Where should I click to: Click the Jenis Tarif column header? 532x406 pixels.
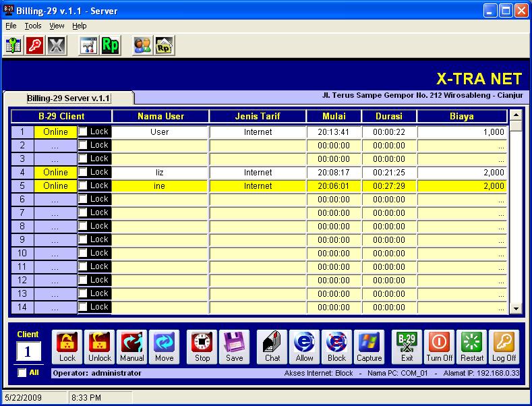click(x=258, y=116)
